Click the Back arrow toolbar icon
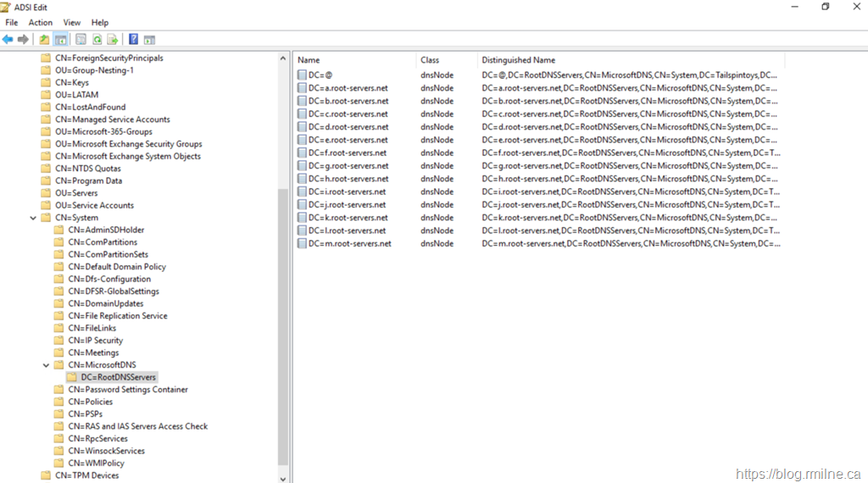This screenshot has height=483, width=868. click(x=8, y=39)
